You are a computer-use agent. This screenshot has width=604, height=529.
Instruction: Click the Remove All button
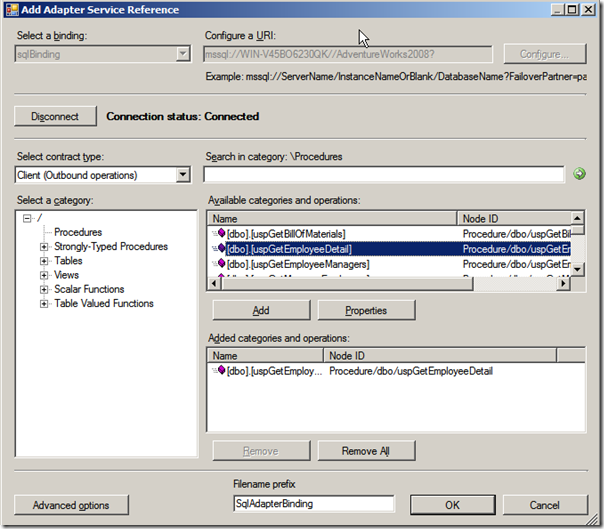click(x=366, y=451)
